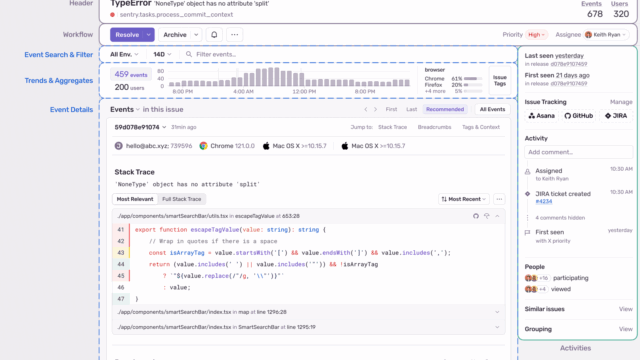
Task: Click the JIRA ticket created diamond icon
Action: pyautogui.click(x=527, y=194)
